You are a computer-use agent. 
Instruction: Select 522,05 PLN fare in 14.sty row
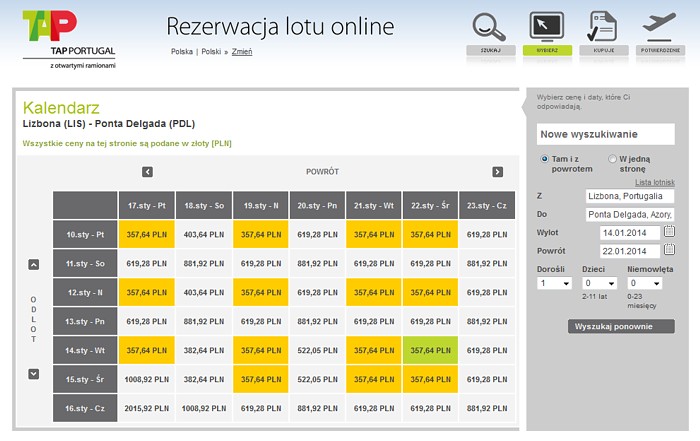[317, 350]
